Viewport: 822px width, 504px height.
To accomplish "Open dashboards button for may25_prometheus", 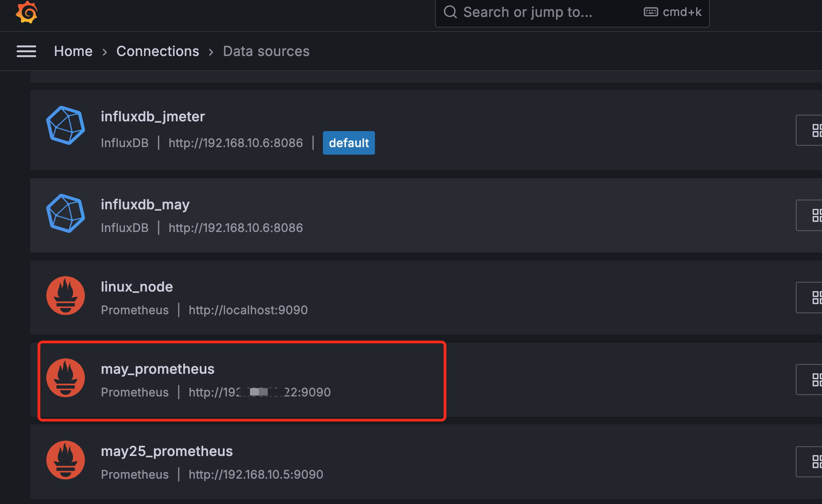I will click(x=809, y=462).
